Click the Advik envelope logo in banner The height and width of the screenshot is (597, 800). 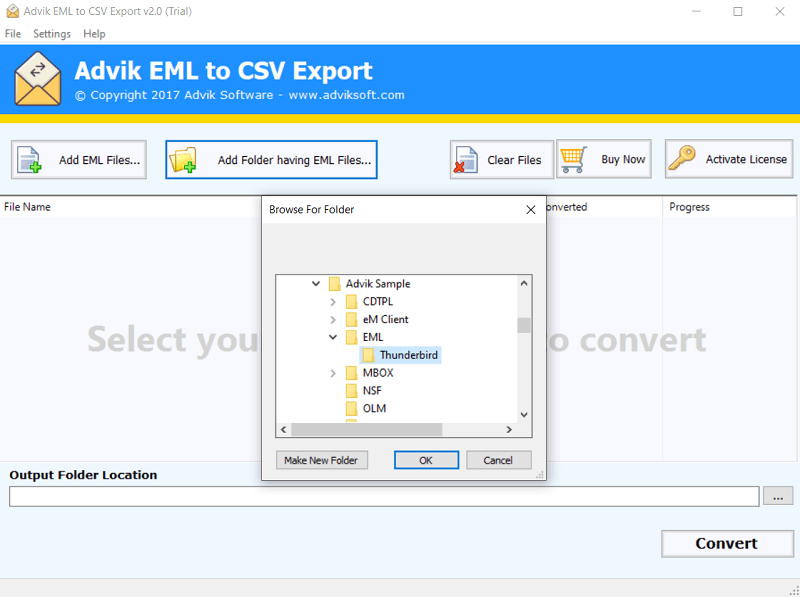tap(38, 79)
